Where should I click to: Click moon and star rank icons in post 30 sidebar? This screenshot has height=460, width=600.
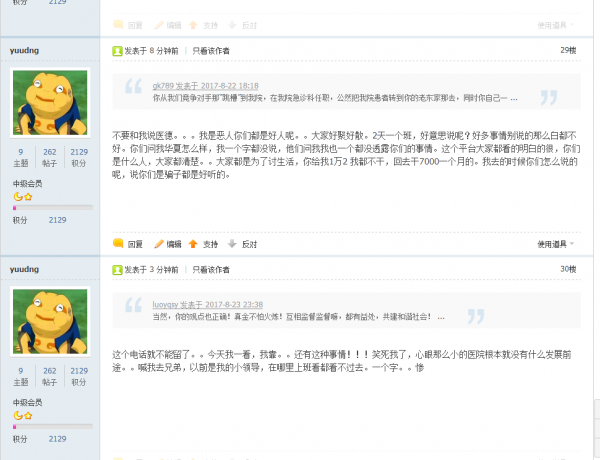[23, 416]
